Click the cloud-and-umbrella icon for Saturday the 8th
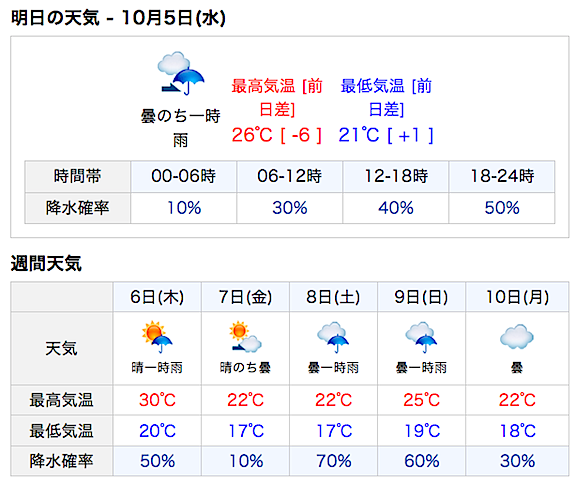The height and width of the screenshot is (483, 576). pyautogui.click(x=333, y=338)
